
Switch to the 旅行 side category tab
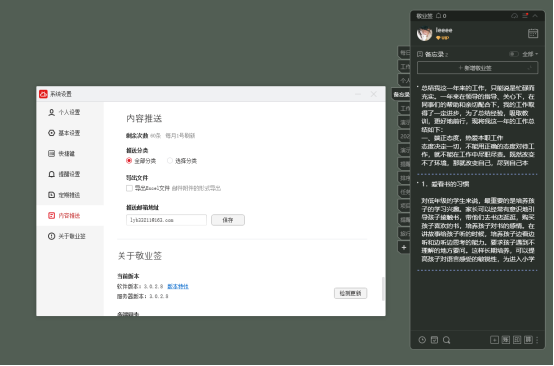[x=405, y=234]
